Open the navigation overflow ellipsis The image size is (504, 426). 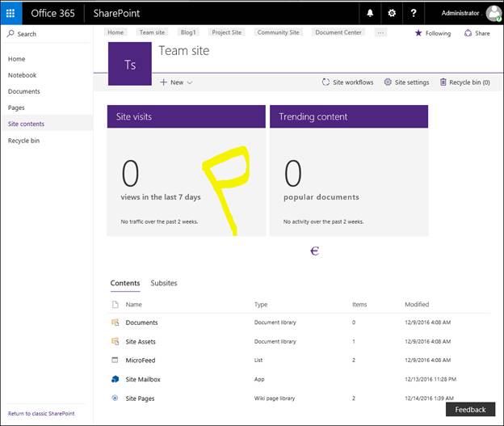(380, 32)
